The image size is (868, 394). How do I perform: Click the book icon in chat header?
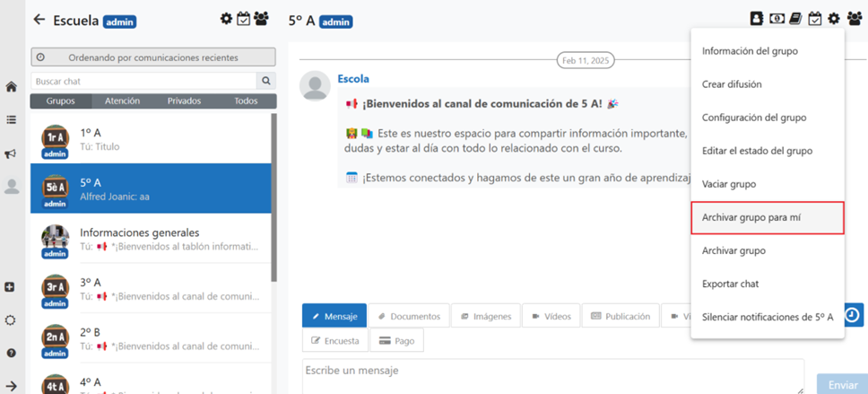pyautogui.click(x=795, y=19)
